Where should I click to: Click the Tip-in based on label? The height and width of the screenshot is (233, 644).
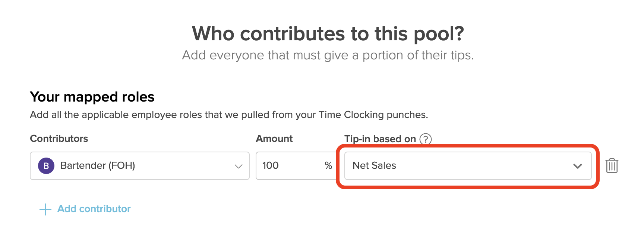(x=379, y=139)
